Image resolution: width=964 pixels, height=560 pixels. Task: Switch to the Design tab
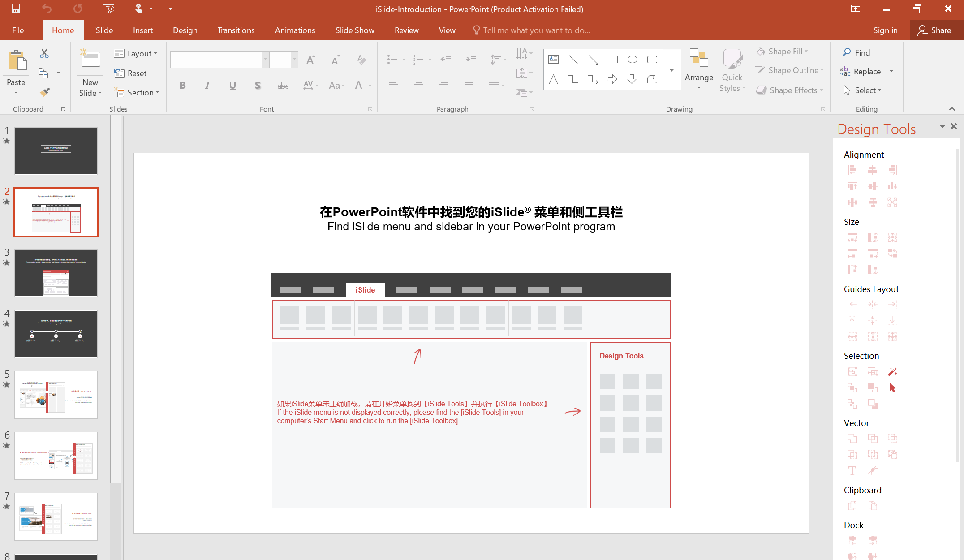coord(185,30)
